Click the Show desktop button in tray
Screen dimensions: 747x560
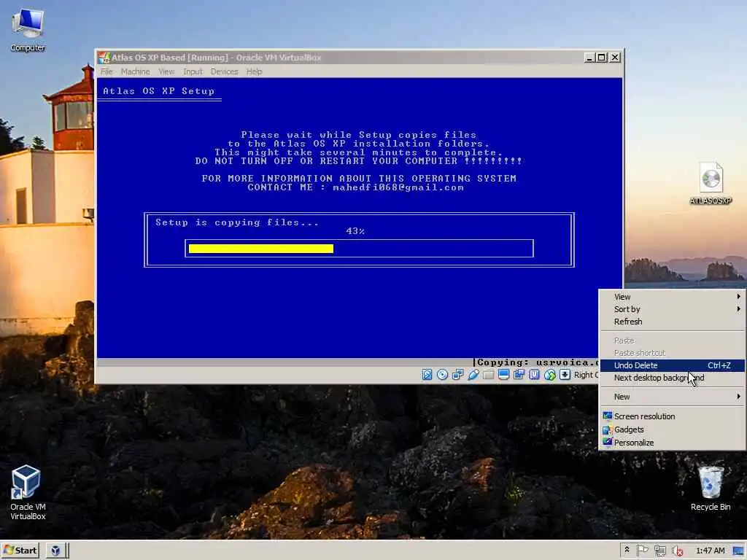pyautogui.click(x=739, y=551)
